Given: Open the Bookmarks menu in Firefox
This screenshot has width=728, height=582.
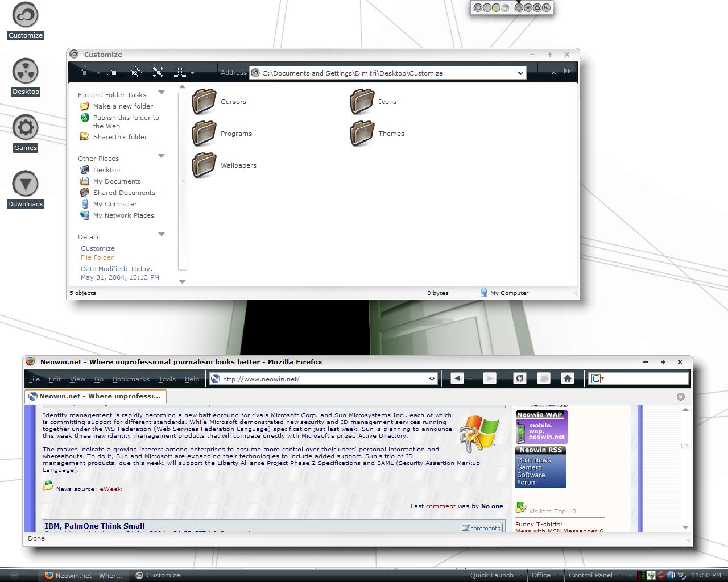Looking at the screenshot, I should (x=131, y=379).
